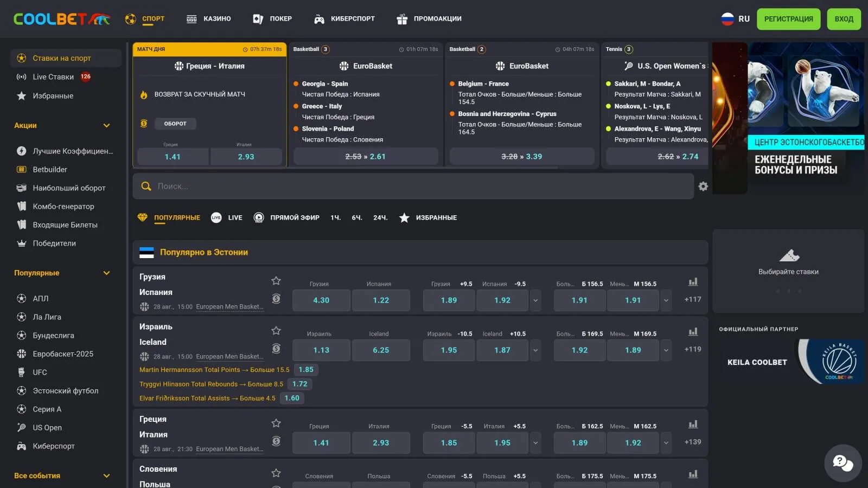Click the search input field
The height and width of the screenshot is (488, 868).
pyautogui.click(x=413, y=187)
